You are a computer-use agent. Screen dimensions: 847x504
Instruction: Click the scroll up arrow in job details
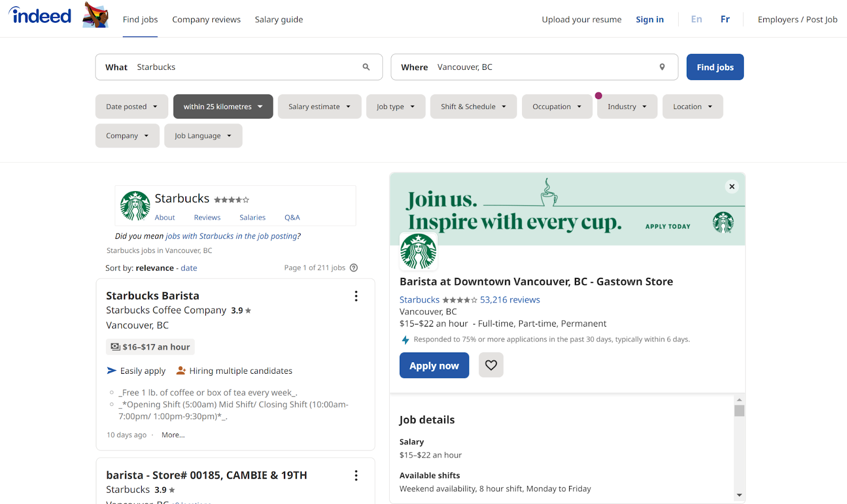[x=739, y=400]
